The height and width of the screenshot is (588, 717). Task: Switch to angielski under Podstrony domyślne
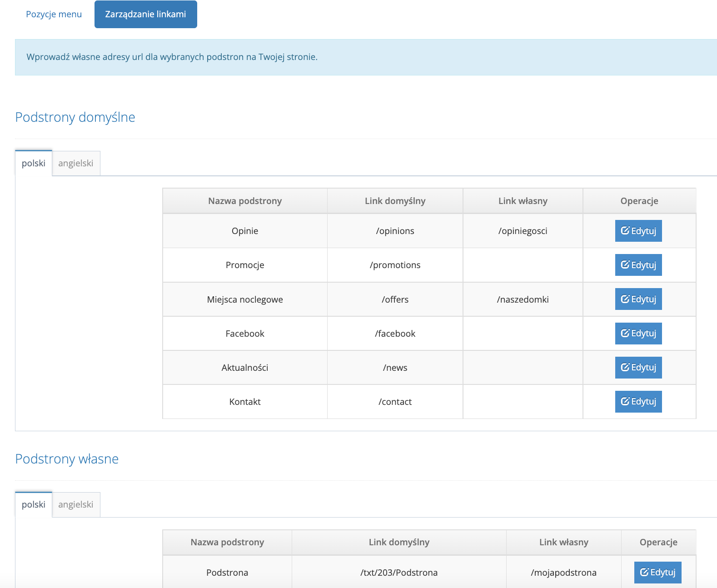(x=75, y=163)
